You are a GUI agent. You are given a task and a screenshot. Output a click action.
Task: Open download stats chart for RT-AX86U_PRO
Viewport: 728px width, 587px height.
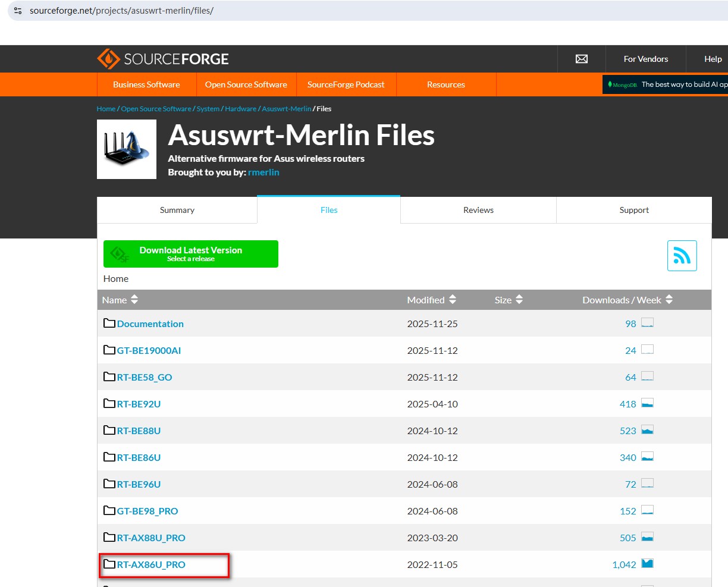(x=647, y=564)
